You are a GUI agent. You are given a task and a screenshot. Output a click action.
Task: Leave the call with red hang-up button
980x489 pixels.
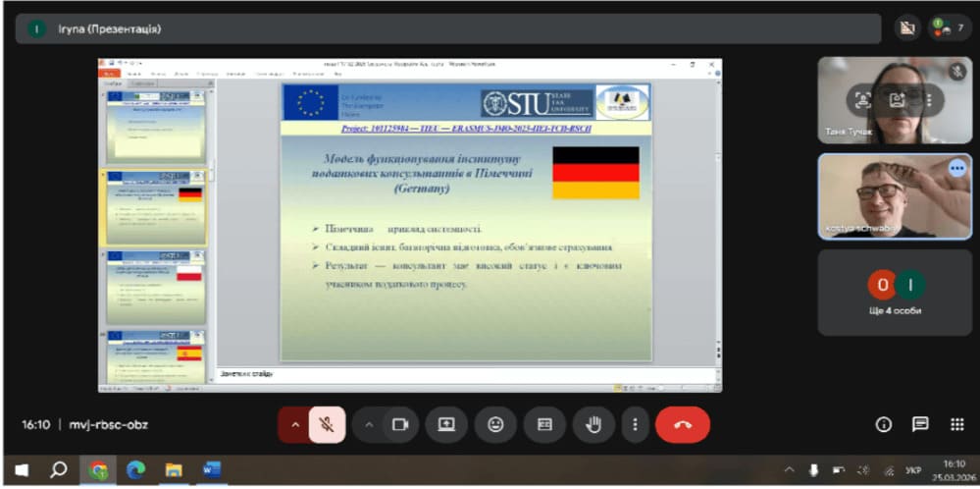[x=683, y=424]
